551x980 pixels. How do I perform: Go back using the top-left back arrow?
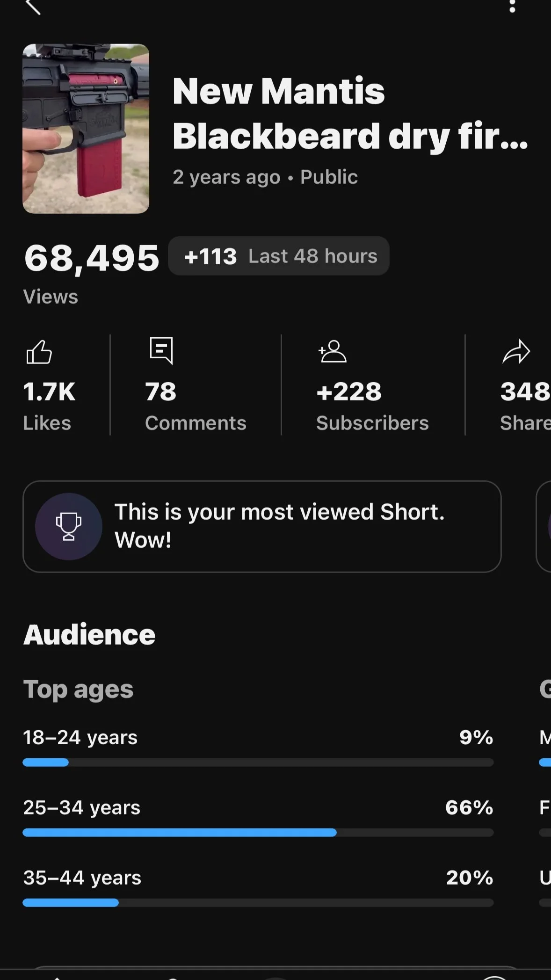tap(33, 7)
